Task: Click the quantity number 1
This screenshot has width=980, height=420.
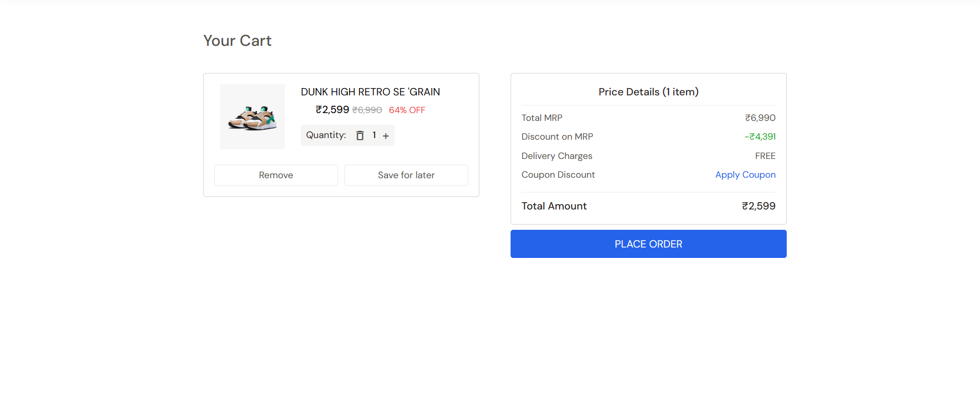Action: tap(374, 135)
